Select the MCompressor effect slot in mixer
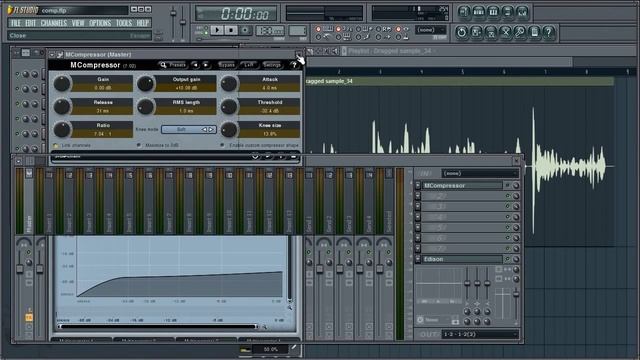Image resolution: width=640 pixels, height=360 pixels. tap(462, 185)
